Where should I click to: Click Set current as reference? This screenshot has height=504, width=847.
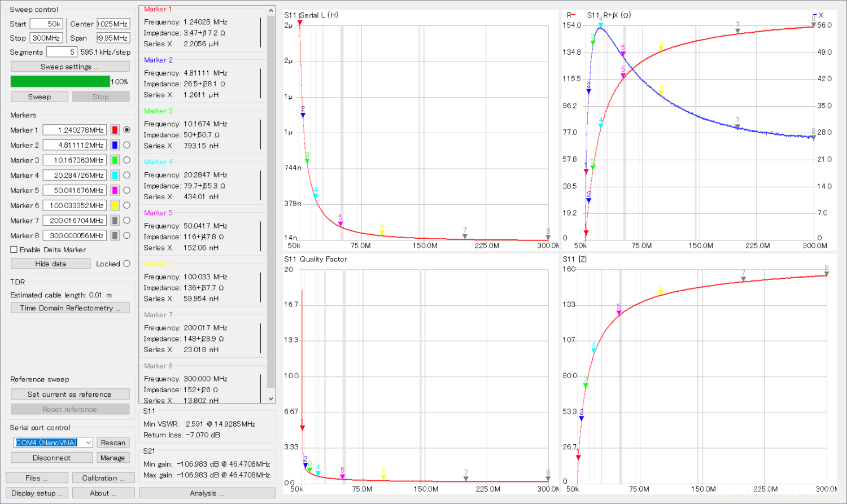click(x=70, y=395)
